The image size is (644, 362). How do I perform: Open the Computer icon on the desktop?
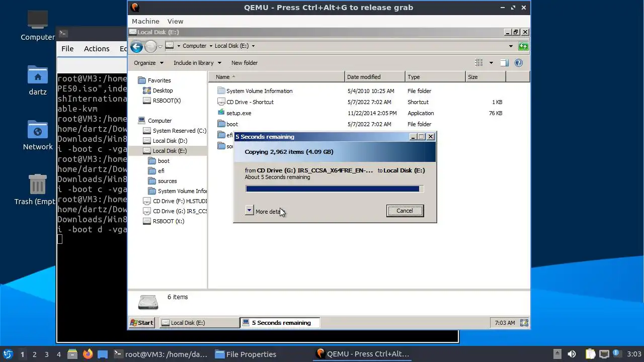38,21
